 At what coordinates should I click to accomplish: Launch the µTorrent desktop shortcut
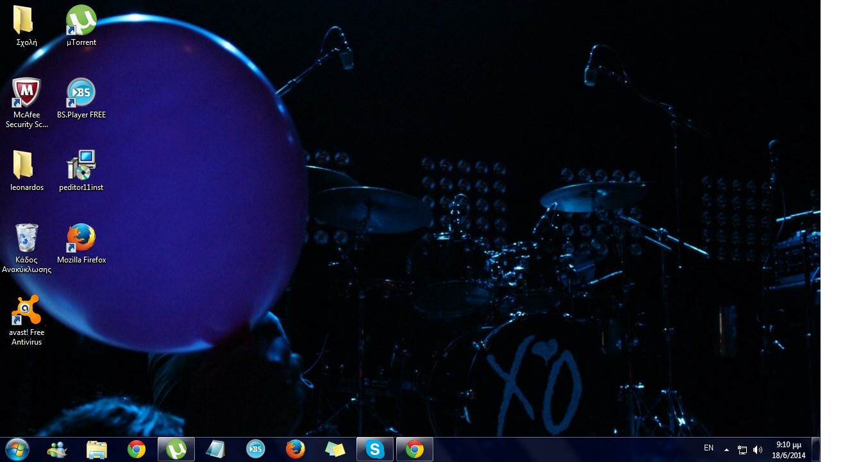[x=81, y=26]
